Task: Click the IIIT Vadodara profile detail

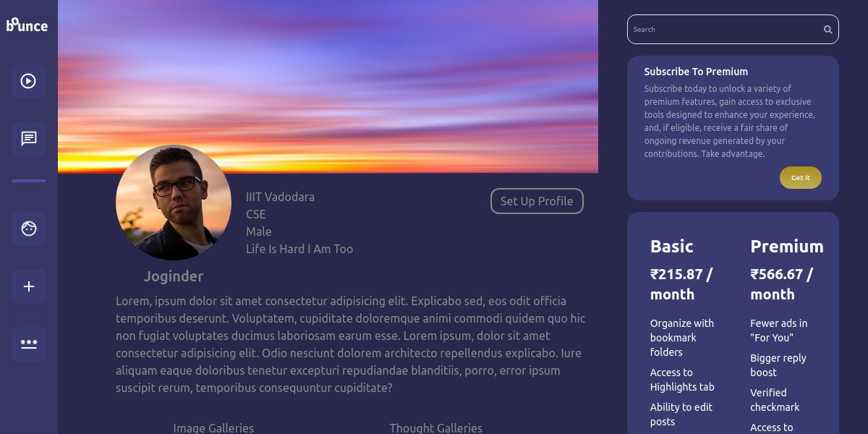Action: point(280,197)
